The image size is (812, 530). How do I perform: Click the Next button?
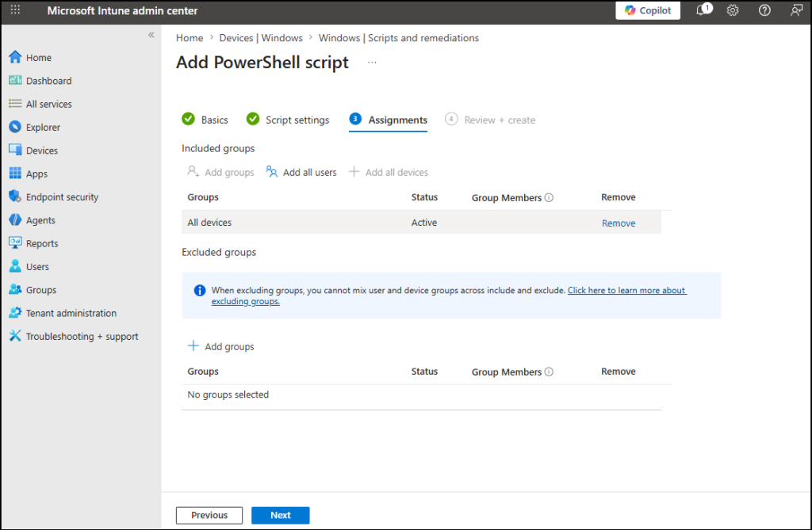pyautogui.click(x=281, y=515)
